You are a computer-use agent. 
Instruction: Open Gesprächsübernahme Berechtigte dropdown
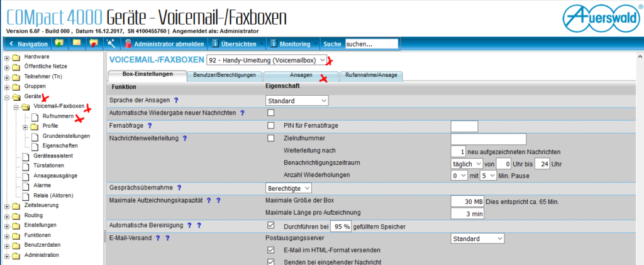289,188
